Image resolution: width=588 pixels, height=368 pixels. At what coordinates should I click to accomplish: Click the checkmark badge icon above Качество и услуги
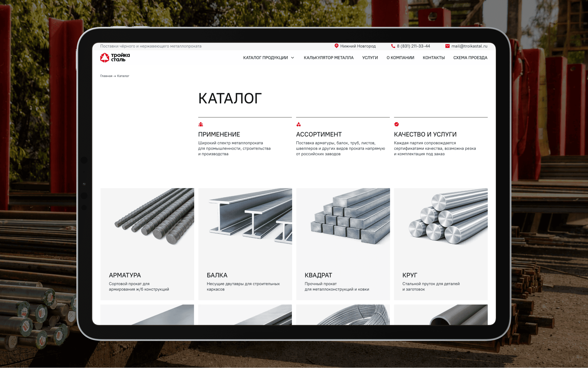[396, 124]
